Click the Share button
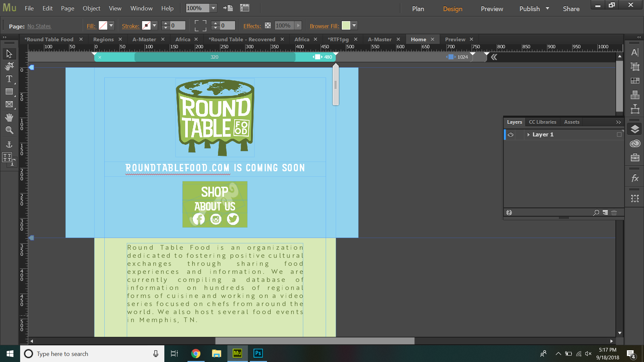Screen dimensions: 644x362 pyautogui.click(x=571, y=9)
